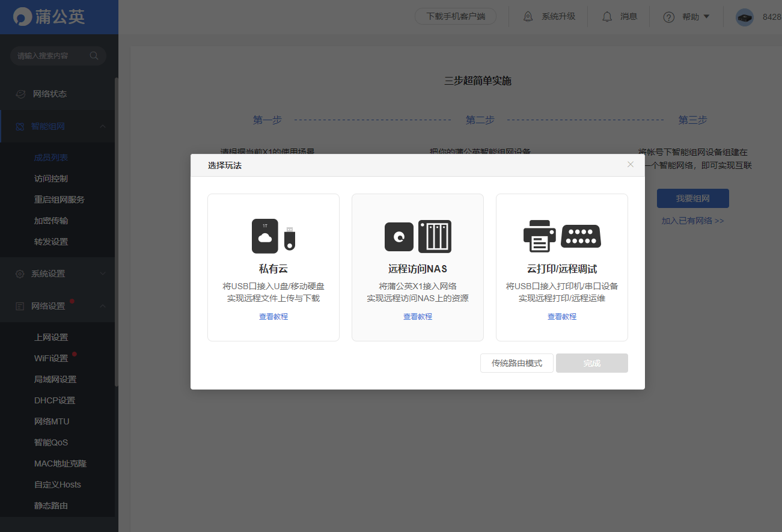Click the 远程访问NAS device icon
Screen dimensions: 782x532
point(417,236)
